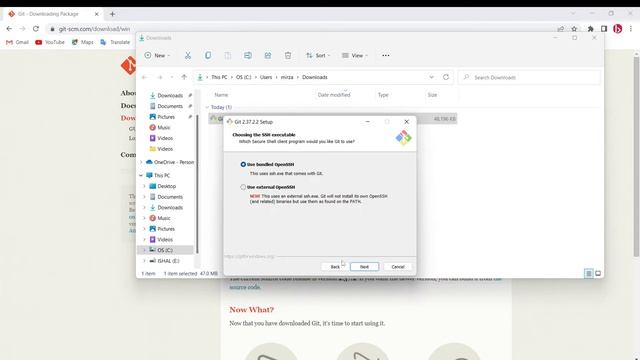Click 'mirza' in address breadcrumb
This screenshot has width=640, height=360.
[287, 77]
